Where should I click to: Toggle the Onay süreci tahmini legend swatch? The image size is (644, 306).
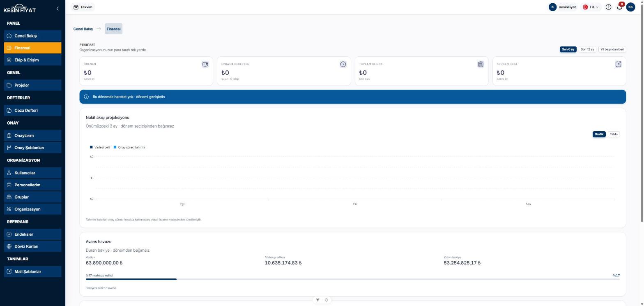click(x=115, y=147)
